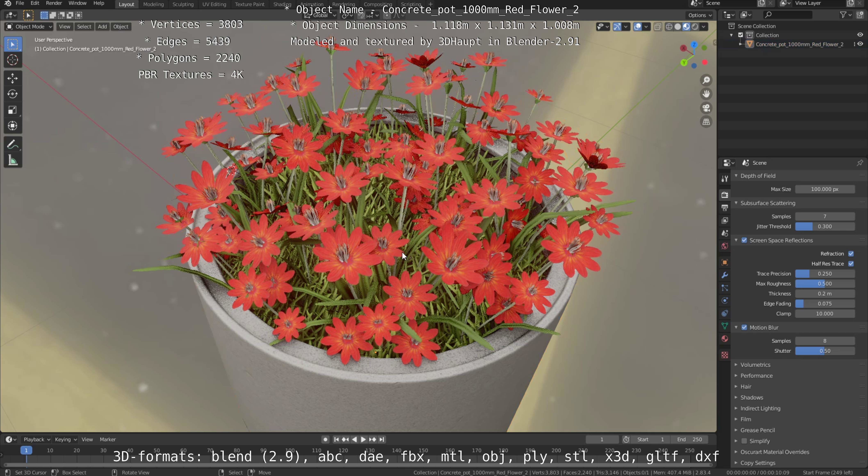Select the Rotate tool

[x=13, y=94]
